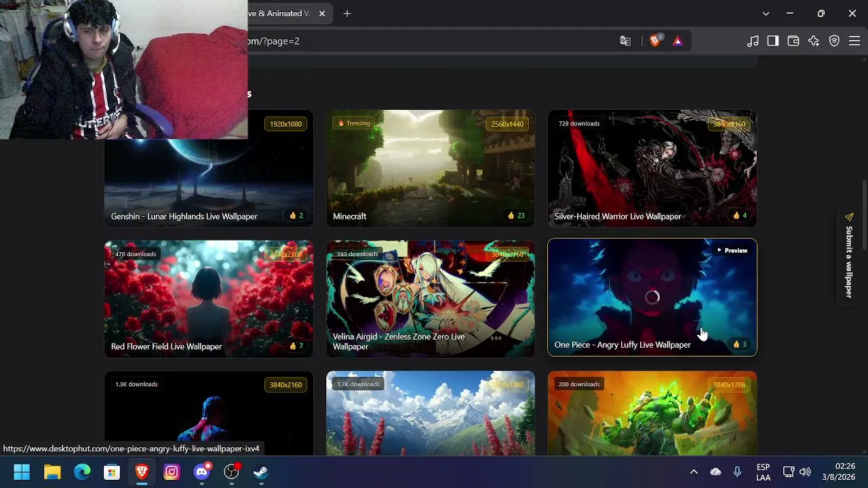Like the One Piece Angry Luffy wallpaper
868x488 pixels.
[x=740, y=344]
